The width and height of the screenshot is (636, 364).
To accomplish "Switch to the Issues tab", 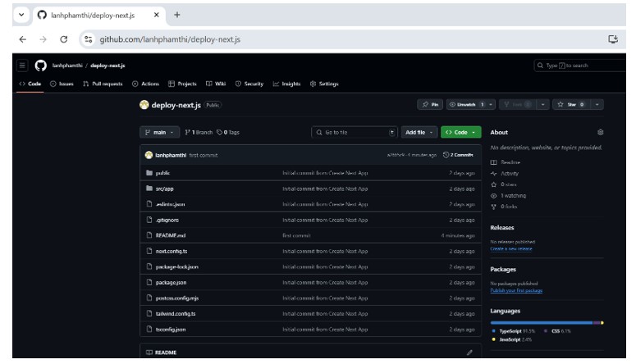I will (x=62, y=84).
